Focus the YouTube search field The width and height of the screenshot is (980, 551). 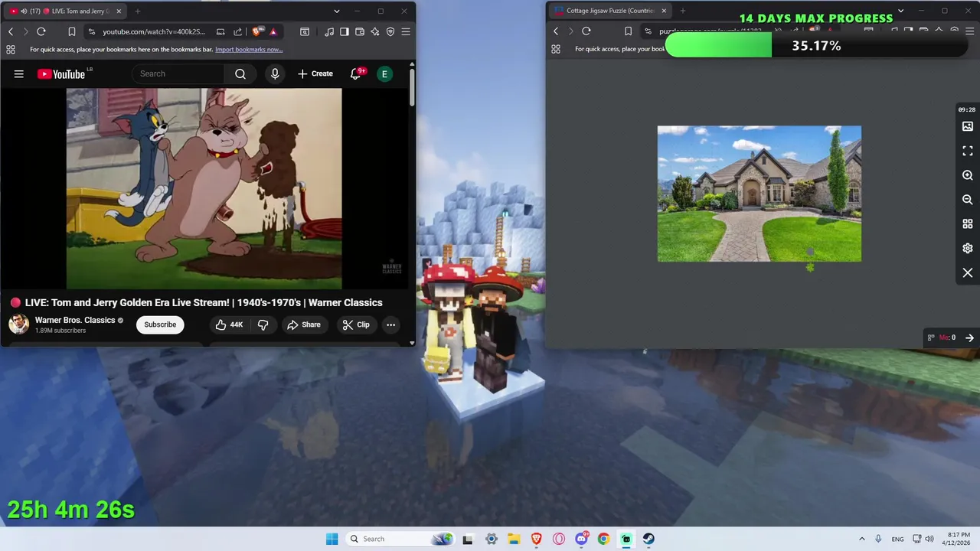[x=179, y=73]
